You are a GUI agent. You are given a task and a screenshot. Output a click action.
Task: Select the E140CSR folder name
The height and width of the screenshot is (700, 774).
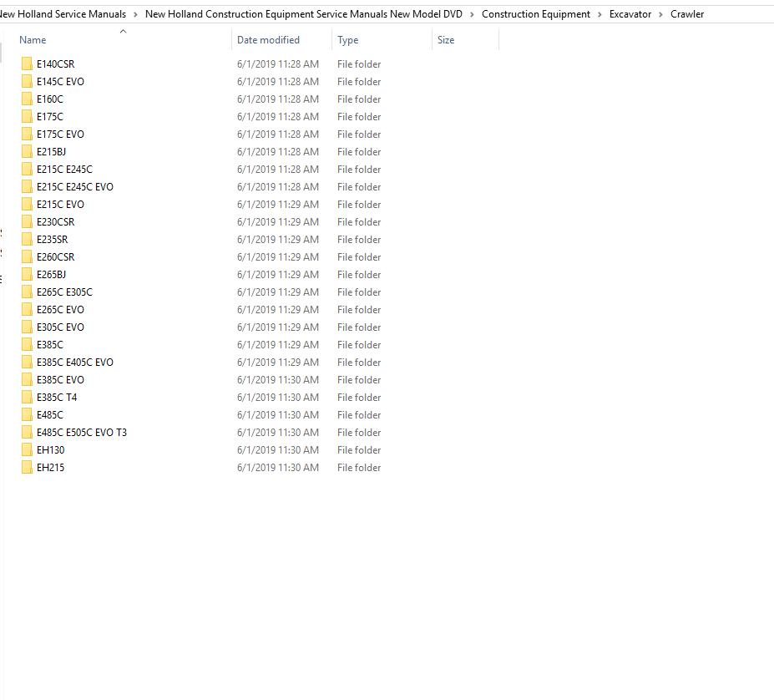click(x=55, y=64)
